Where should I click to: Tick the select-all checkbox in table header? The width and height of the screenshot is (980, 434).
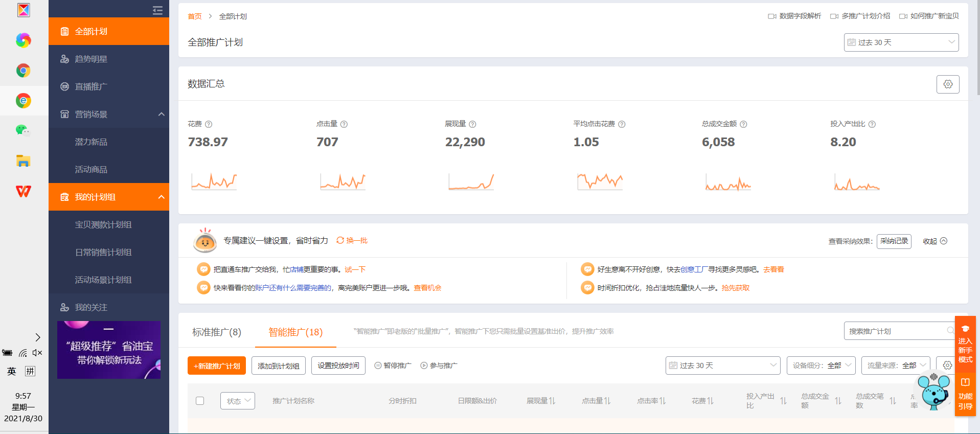tap(200, 401)
